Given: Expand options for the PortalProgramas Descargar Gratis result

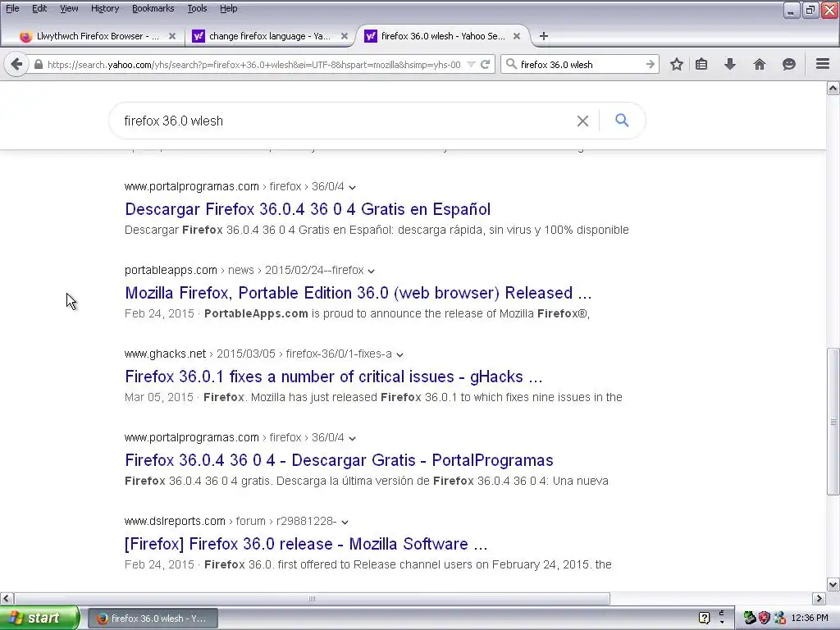Looking at the screenshot, I should (352, 438).
